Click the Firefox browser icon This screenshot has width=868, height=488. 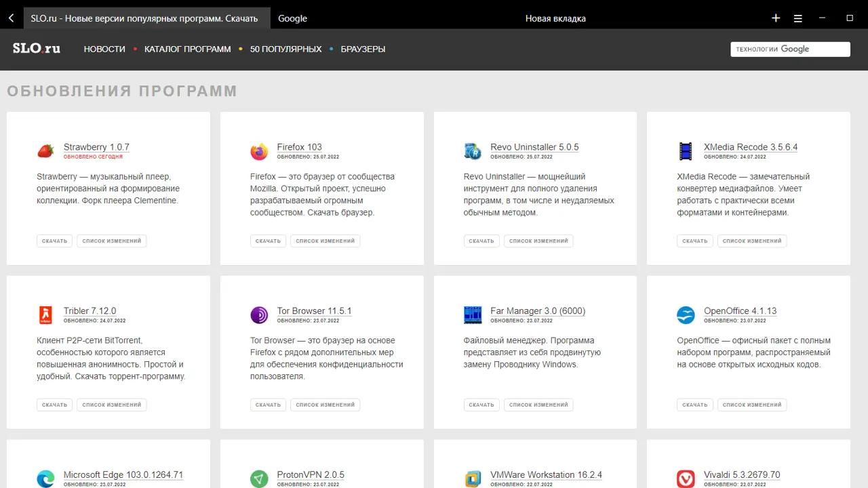coord(259,151)
